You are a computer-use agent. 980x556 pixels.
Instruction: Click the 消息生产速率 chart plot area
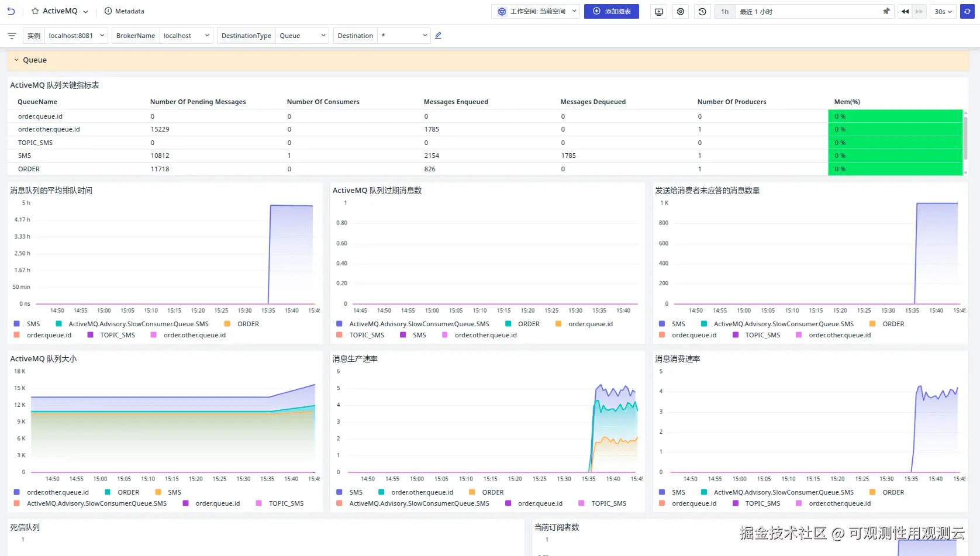point(492,422)
